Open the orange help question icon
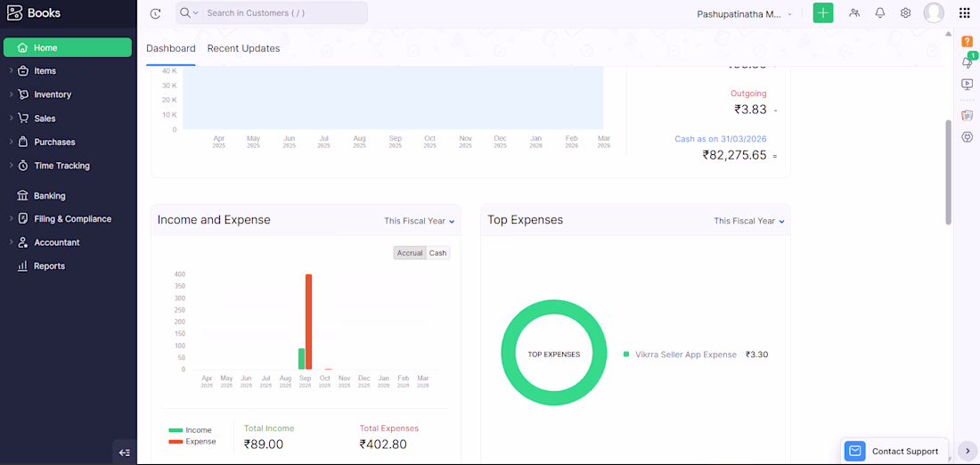980x465 pixels. point(967,42)
